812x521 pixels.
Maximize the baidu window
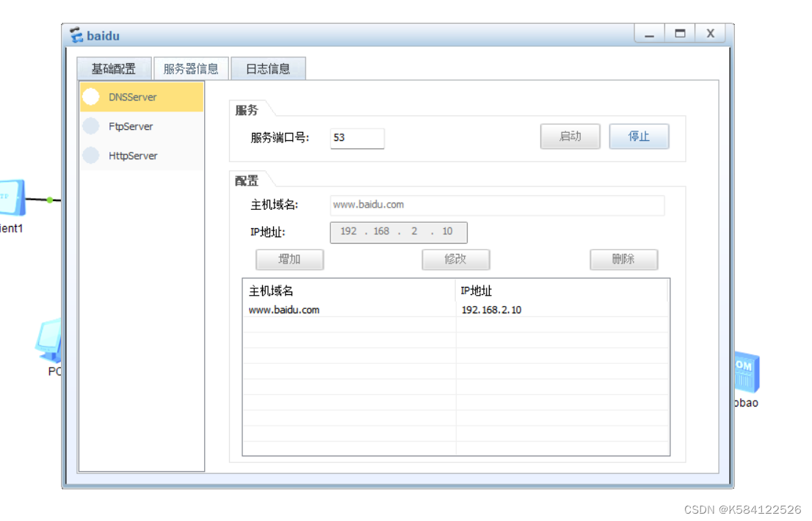pyautogui.click(x=680, y=34)
